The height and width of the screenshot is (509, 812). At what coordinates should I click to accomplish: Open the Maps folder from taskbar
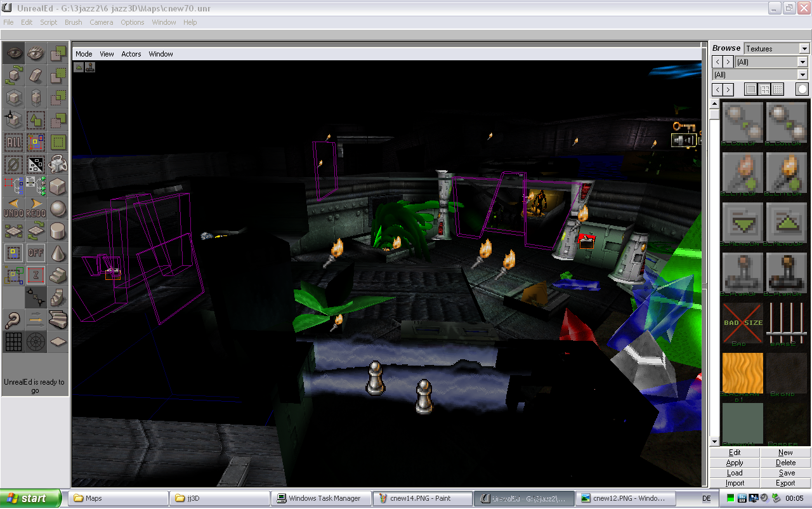(117, 498)
